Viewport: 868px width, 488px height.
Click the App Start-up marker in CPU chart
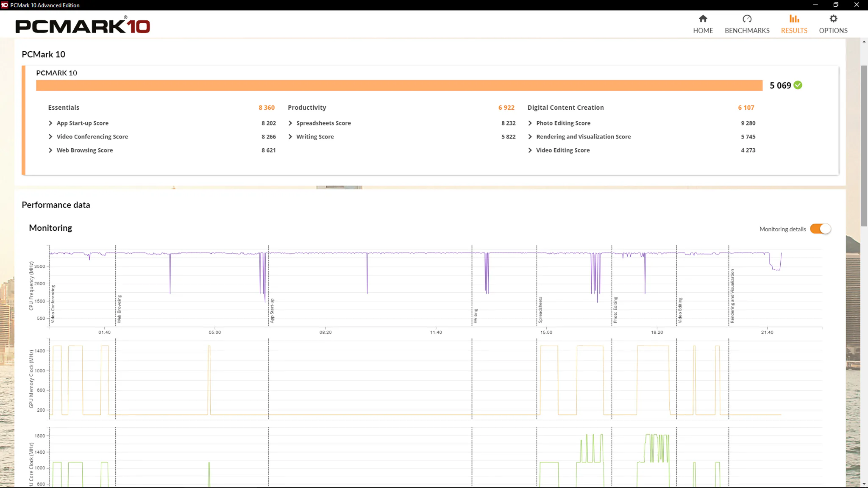(x=272, y=311)
